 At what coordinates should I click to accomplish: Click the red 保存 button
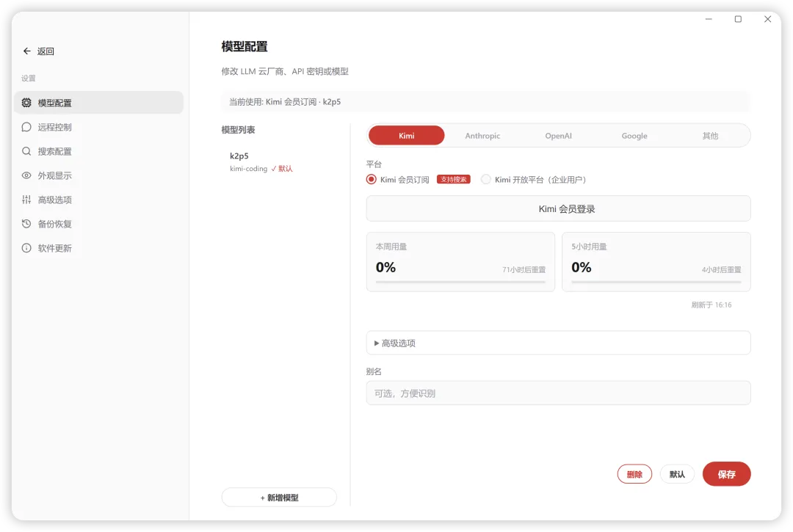pos(727,474)
